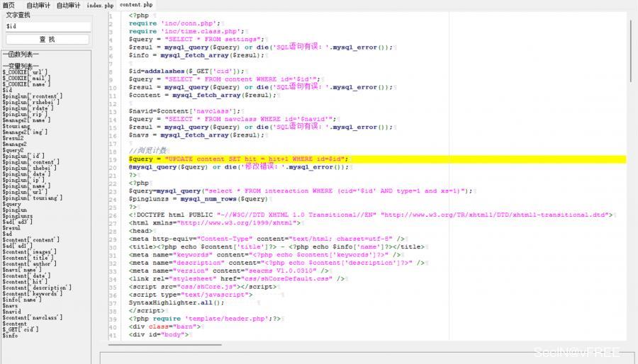This screenshot has height=364, width=638.
Task: Select $_COOKIE['url'] in the variable list
Action: coord(25,72)
